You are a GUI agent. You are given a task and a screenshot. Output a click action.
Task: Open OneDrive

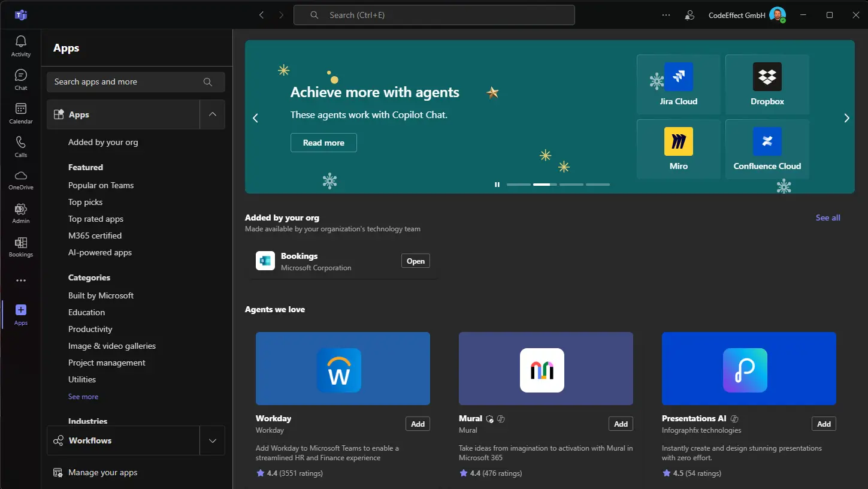20,179
